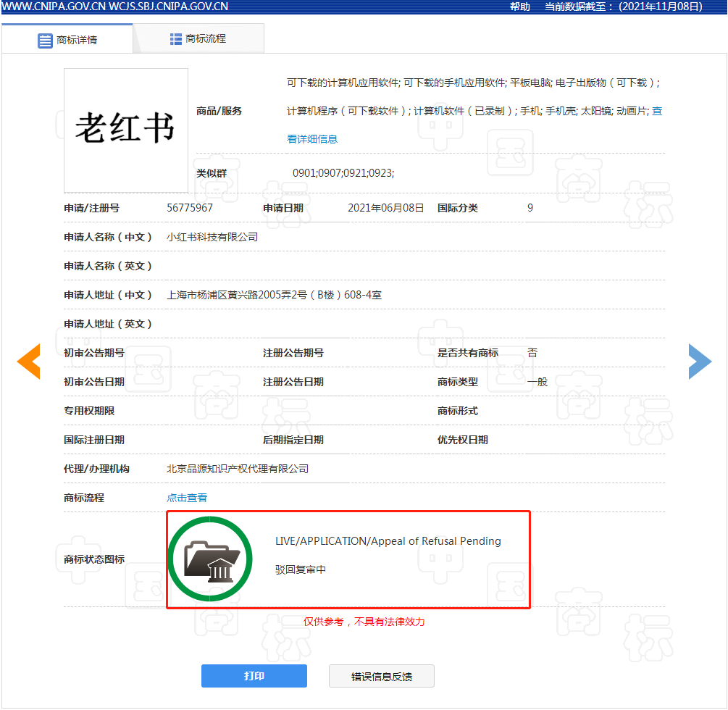
Task: Switch to the 商标流程 tab label
Action: 206,38
